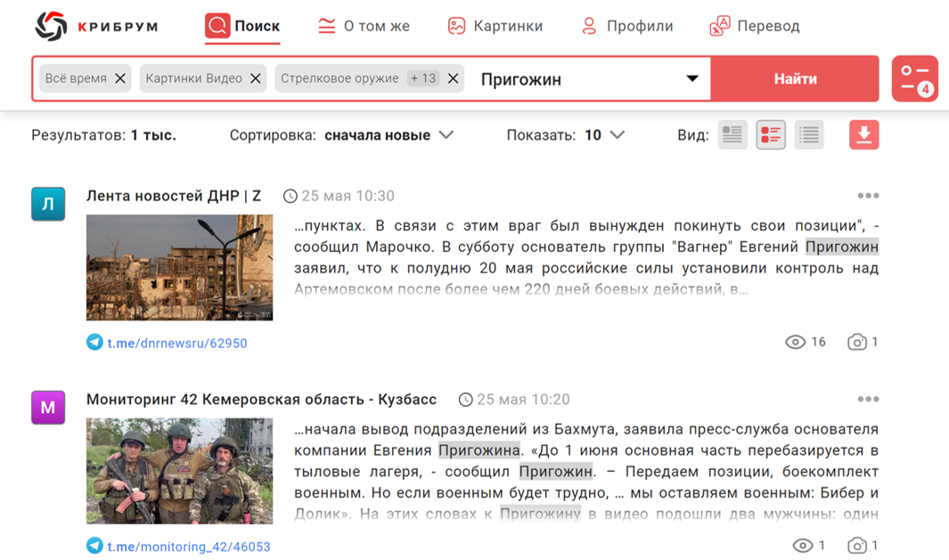The height and width of the screenshot is (560, 949).
Task: Open the Поиск tab
Action: pos(242,26)
